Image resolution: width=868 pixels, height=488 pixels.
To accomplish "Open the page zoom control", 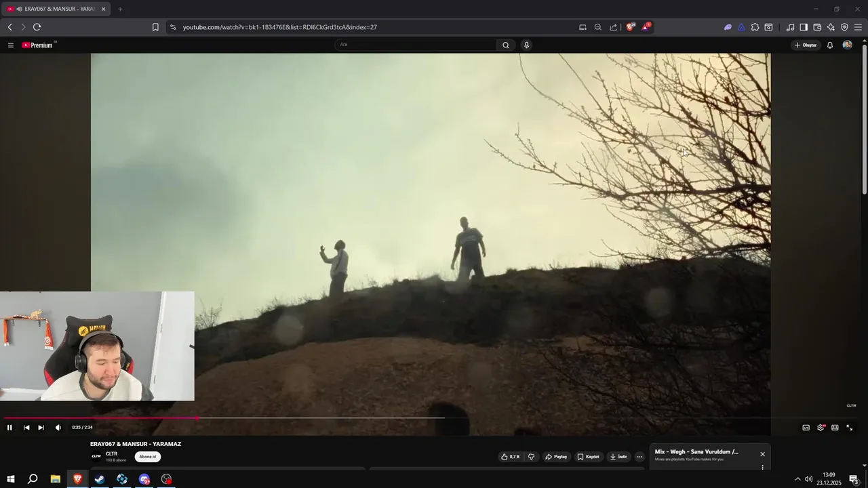I will click(x=598, y=27).
